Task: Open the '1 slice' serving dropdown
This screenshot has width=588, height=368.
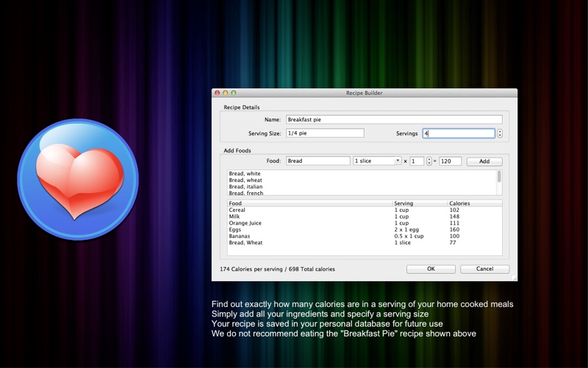Action: coord(377,161)
